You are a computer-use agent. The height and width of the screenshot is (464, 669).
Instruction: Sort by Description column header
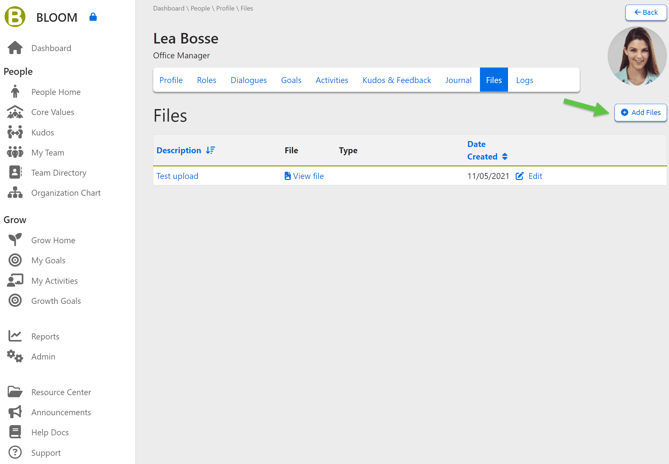178,150
